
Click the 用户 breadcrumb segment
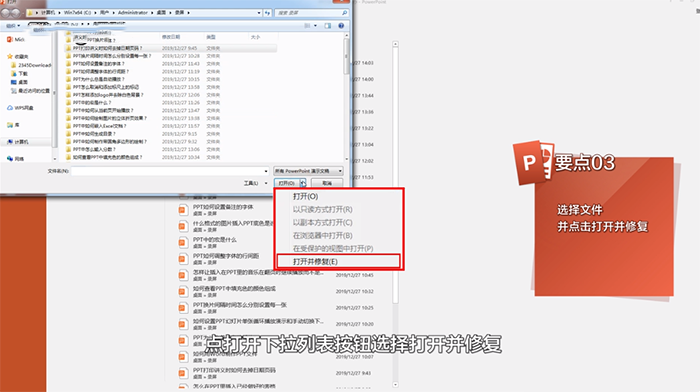coord(104,13)
